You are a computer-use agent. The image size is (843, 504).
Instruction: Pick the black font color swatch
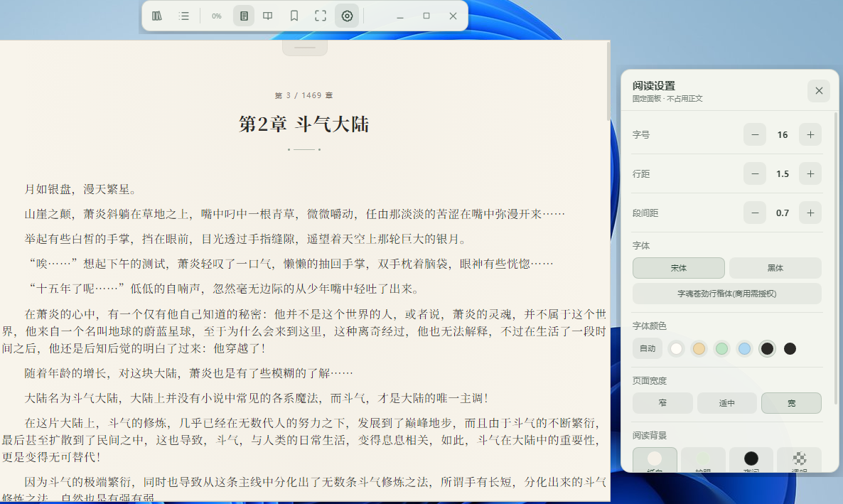(x=790, y=348)
